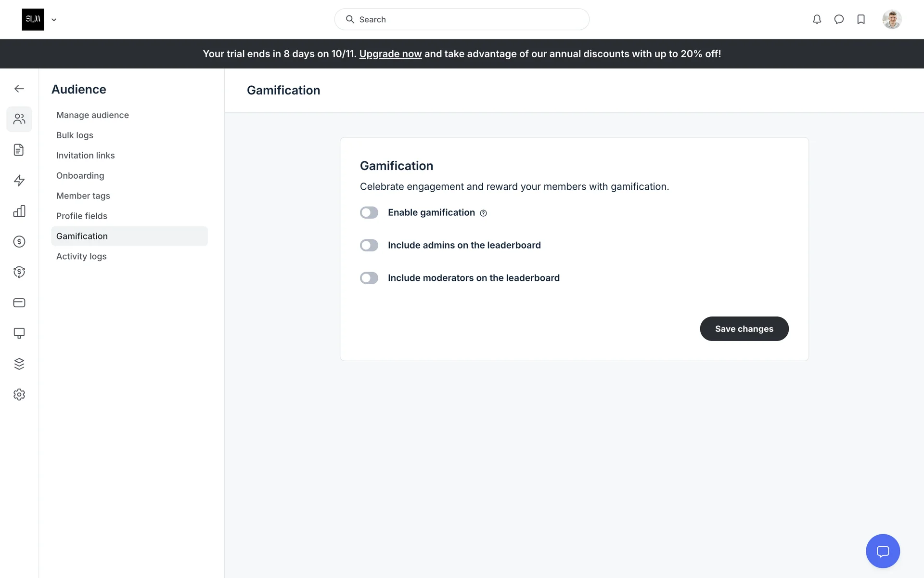Screen dimensions: 924x578
Task: Toggle Enable gamification switch
Action: [369, 212]
